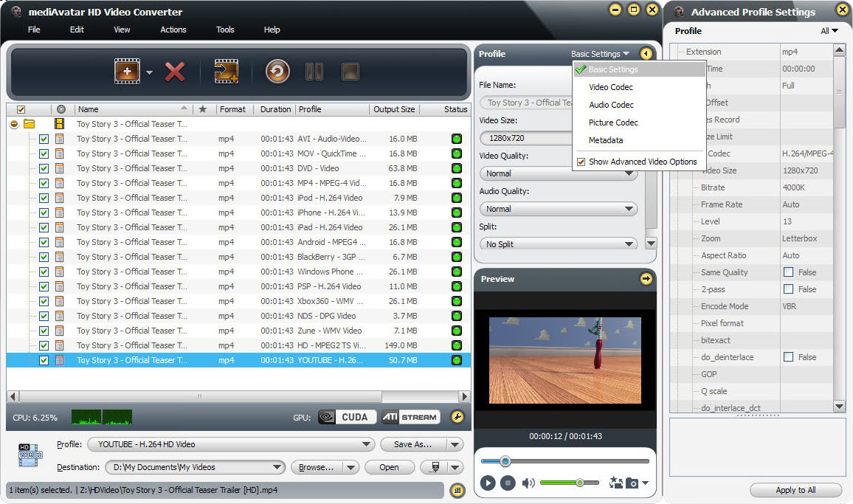Click the Pause conversion icon

(x=314, y=72)
